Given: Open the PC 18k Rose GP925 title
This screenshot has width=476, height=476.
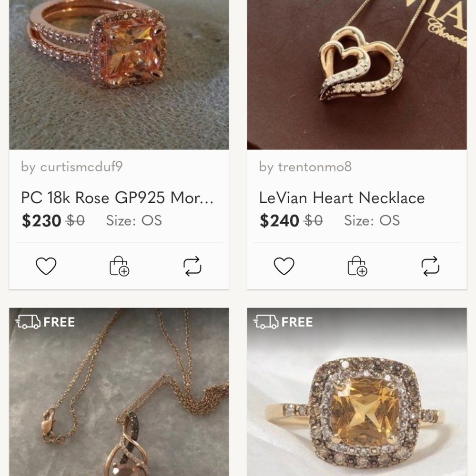Looking at the screenshot, I should [117, 198].
